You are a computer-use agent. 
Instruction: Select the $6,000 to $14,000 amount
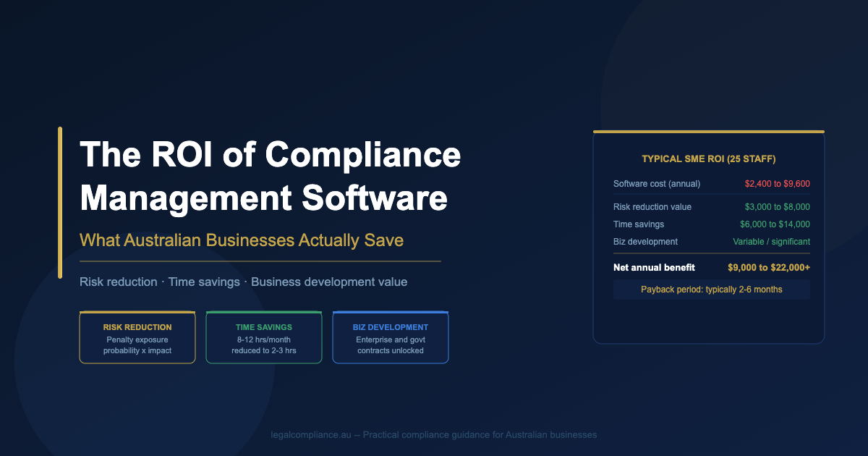tap(775, 224)
